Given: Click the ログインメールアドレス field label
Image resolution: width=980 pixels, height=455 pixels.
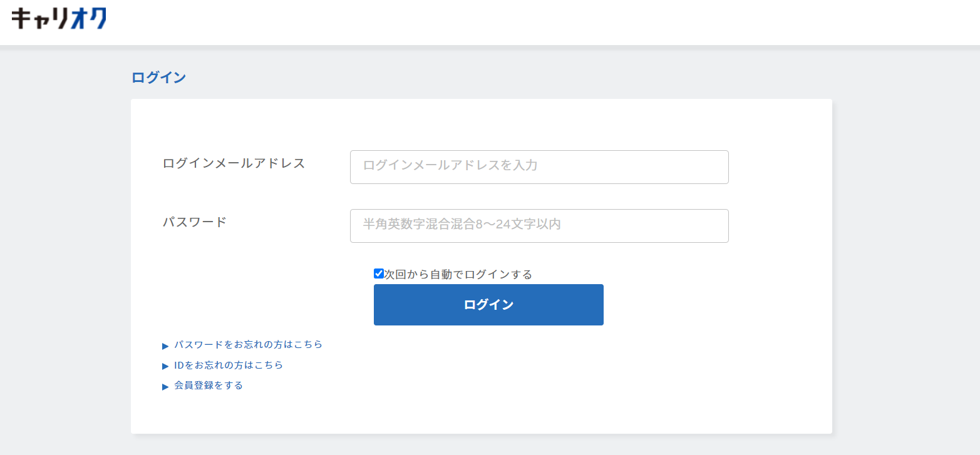Looking at the screenshot, I should coord(234,163).
